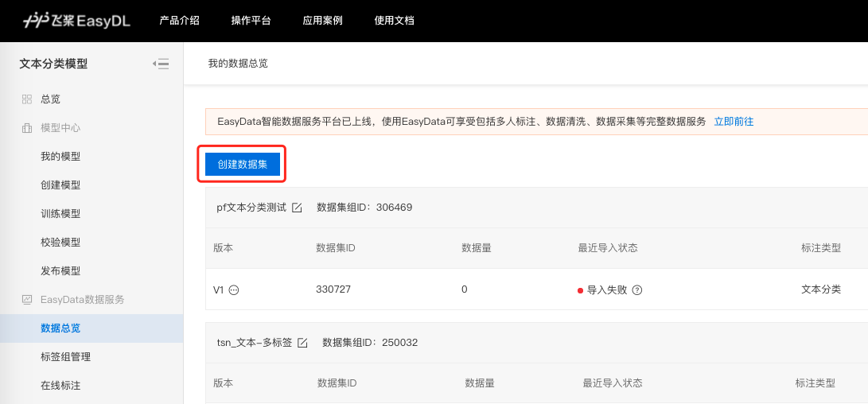The width and height of the screenshot is (868, 404).
Task: Follow the 立即前往 link
Action: 734,122
